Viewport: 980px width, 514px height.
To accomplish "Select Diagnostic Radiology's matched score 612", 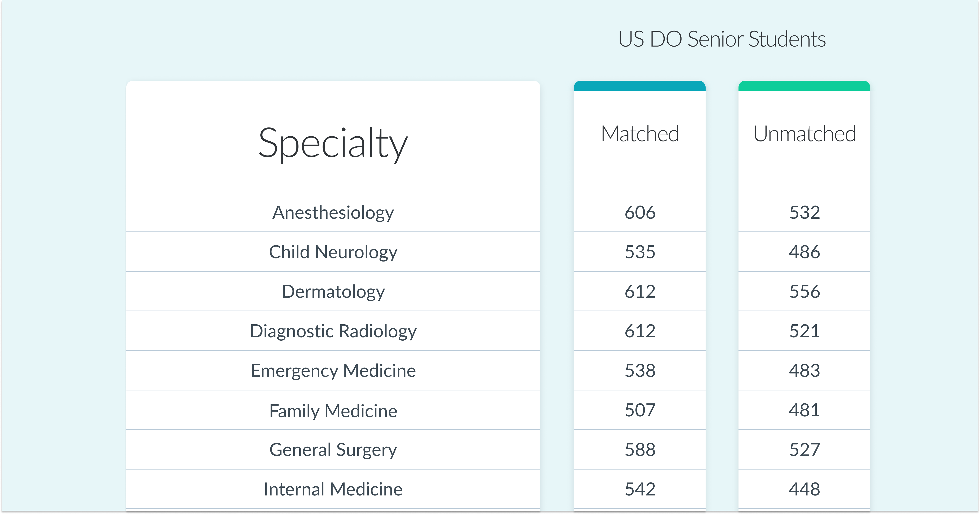I will click(640, 331).
